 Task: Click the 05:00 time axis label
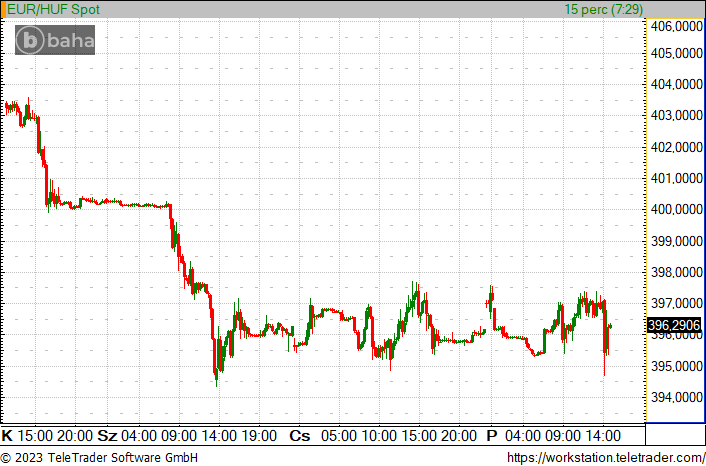(338, 436)
